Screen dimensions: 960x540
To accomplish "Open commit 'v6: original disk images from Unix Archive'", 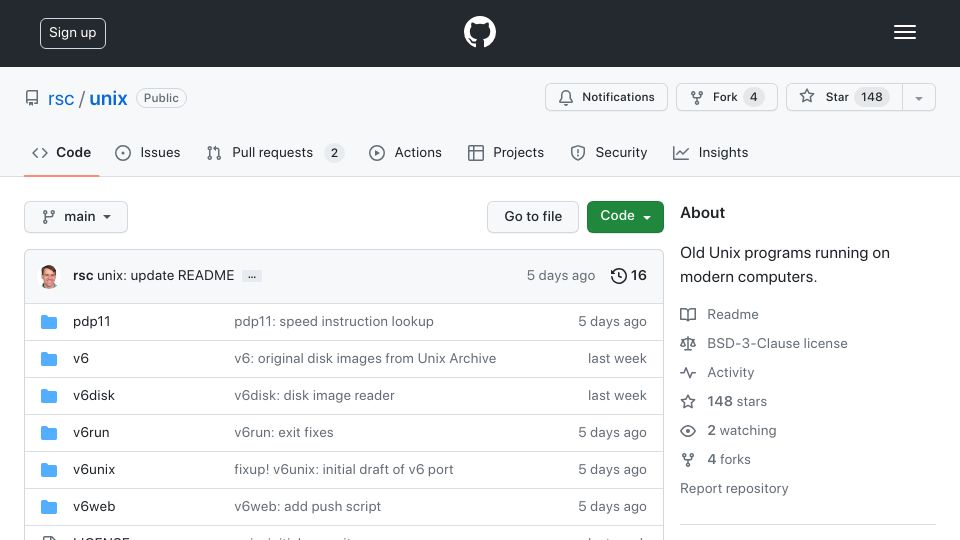I will 365,359.
